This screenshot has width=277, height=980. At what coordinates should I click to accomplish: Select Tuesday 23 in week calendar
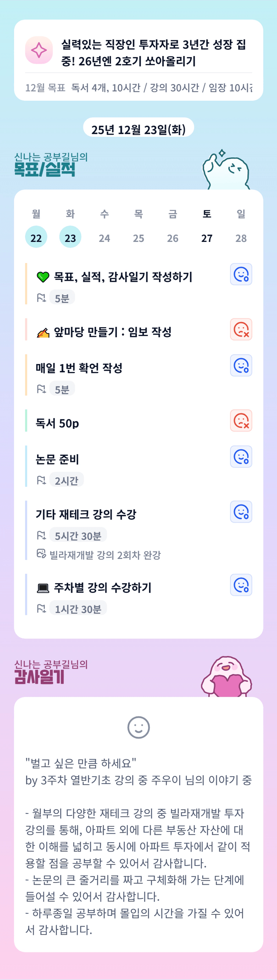tap(70, 238)
